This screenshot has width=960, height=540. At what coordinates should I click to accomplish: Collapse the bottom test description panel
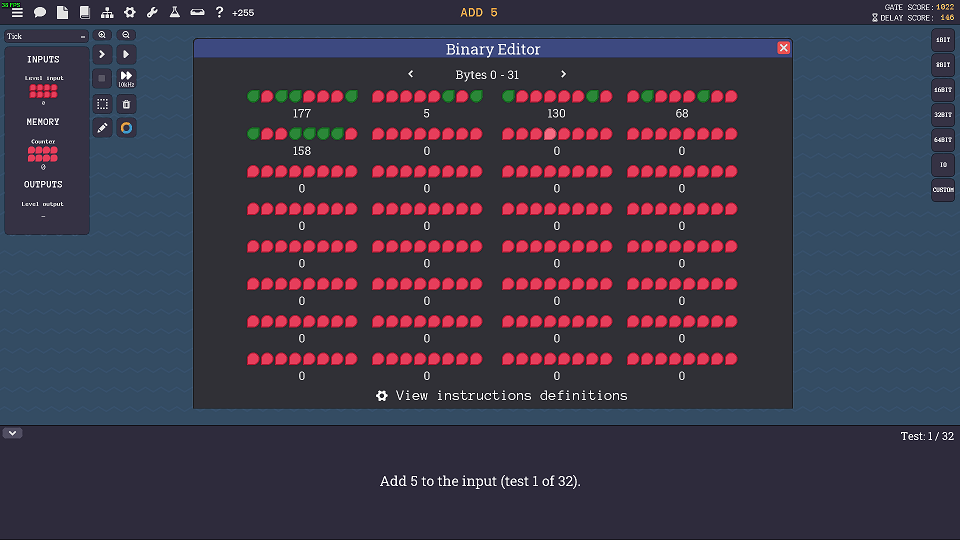pyautogui.click(x=13, y=433)
